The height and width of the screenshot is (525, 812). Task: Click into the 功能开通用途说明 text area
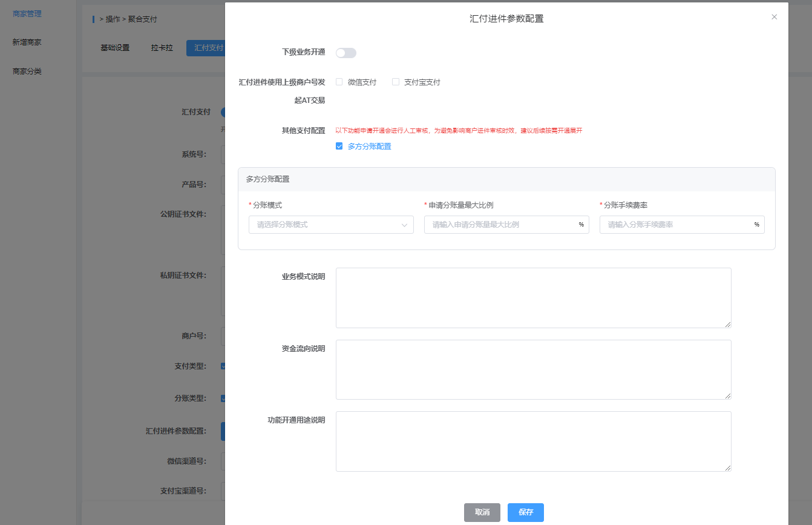pyautogui.click(x=533, y=441)
